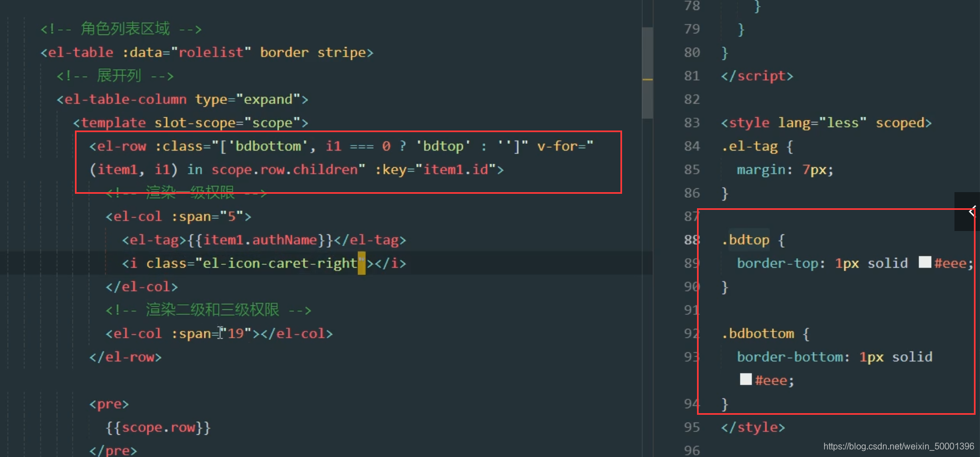
Task: Click the 展开列 comment line
Action: click(x=115, y=76)
